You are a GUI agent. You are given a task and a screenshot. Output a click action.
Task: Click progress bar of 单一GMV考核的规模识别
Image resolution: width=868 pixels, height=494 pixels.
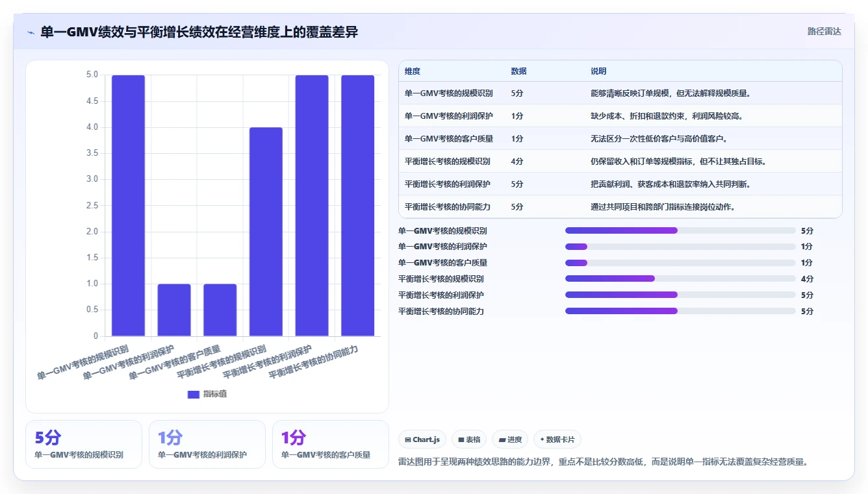tap(680, 230)
